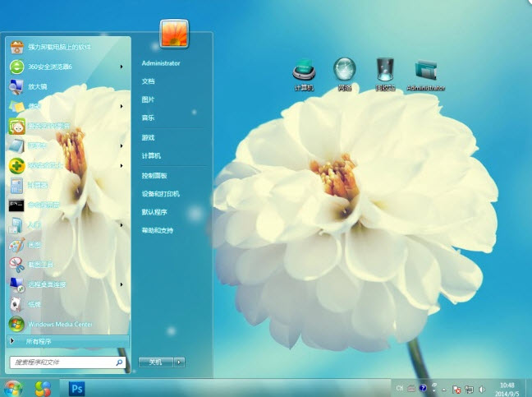Click the 搜索程序和文件 search box
Image resolution: width=532 pixels, height=397 pixels.
click(61, 362)
